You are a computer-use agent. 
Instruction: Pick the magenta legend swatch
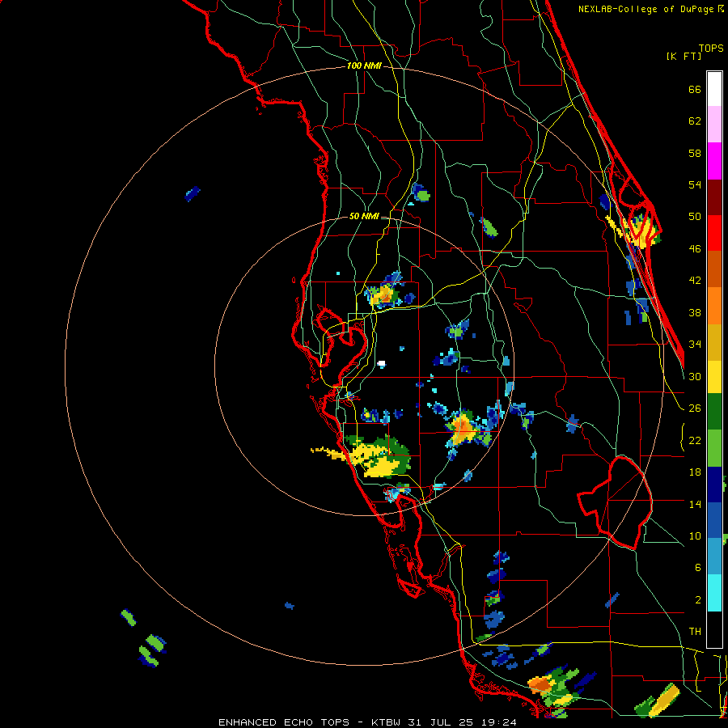click(714, 161)
